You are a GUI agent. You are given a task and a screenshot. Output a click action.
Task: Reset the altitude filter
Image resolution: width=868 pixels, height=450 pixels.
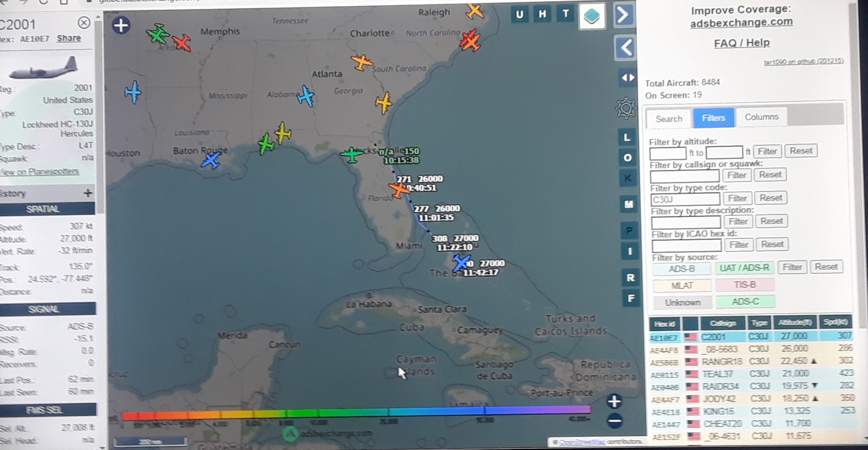click(x=801, y=150)
